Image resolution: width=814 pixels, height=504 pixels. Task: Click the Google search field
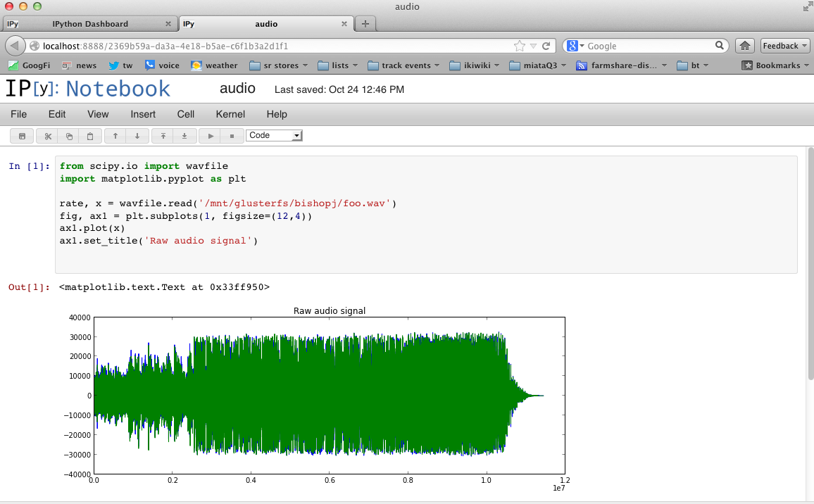[648, 46]
